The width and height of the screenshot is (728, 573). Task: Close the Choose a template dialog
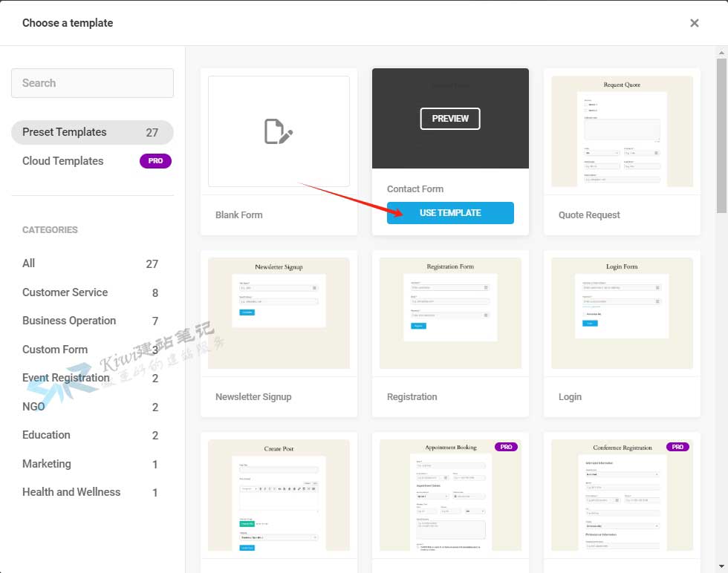tap(694, 23)
